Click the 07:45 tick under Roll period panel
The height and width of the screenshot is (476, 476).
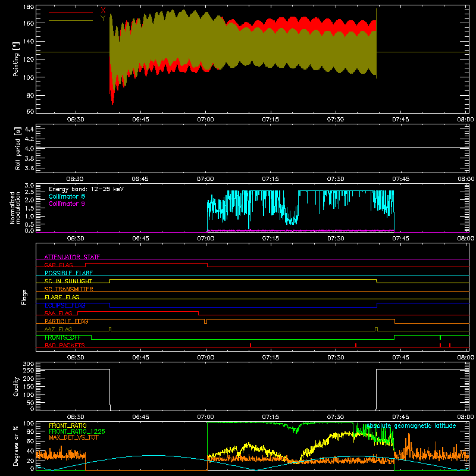click(x=400, y=179)
